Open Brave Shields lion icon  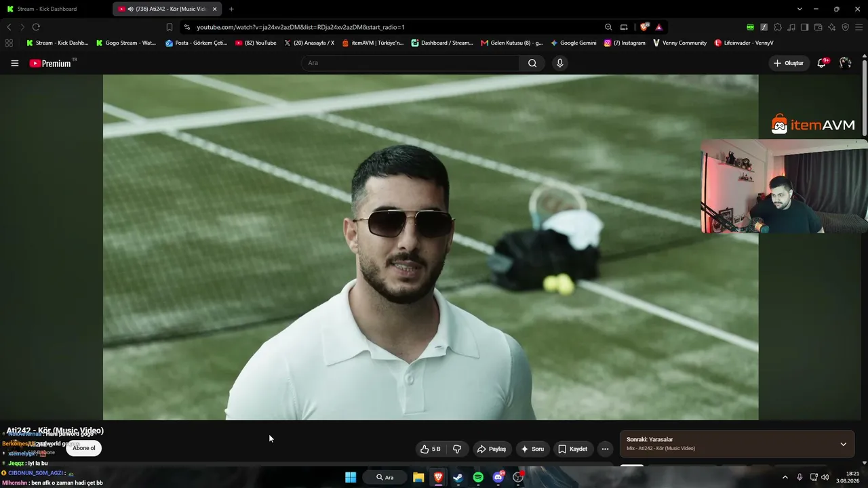(644, 27)
